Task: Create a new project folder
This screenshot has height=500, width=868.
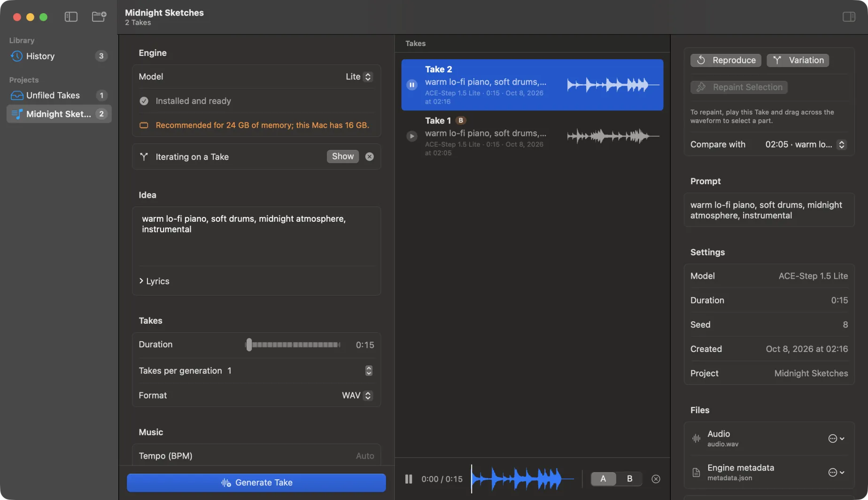Action: [x=99, y=17]
